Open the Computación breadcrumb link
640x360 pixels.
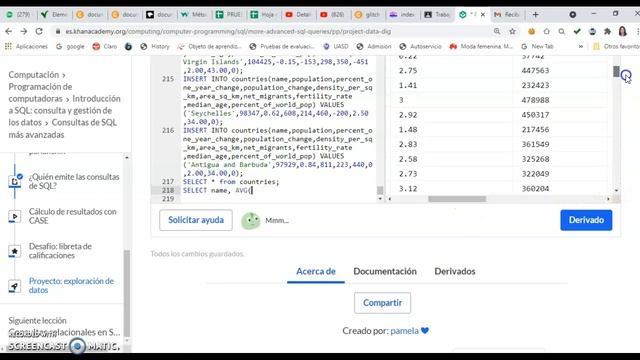point(34,75)
